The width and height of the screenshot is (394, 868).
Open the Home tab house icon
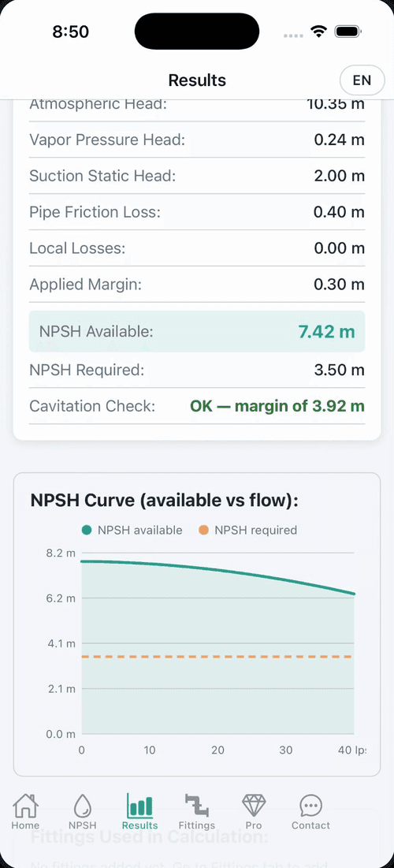click(25, 806)
